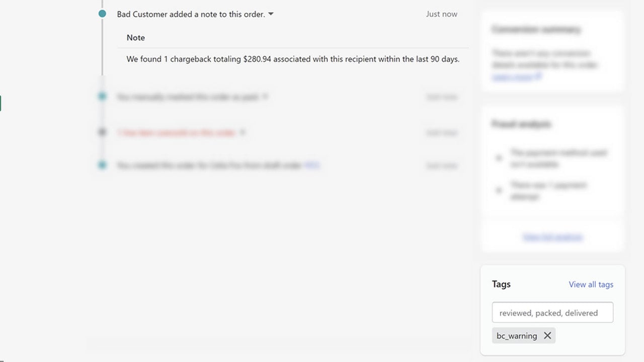The height and width of the screenshot is (362, 644).
Task: Open the blurred draft order link
Action: pyautogui.click(x=312, y=165)
